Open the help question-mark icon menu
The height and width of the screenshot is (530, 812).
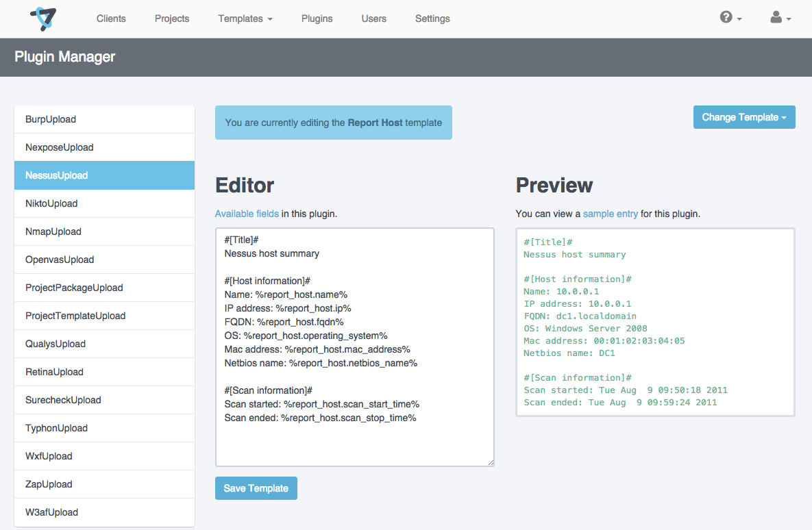coord(728,18)
